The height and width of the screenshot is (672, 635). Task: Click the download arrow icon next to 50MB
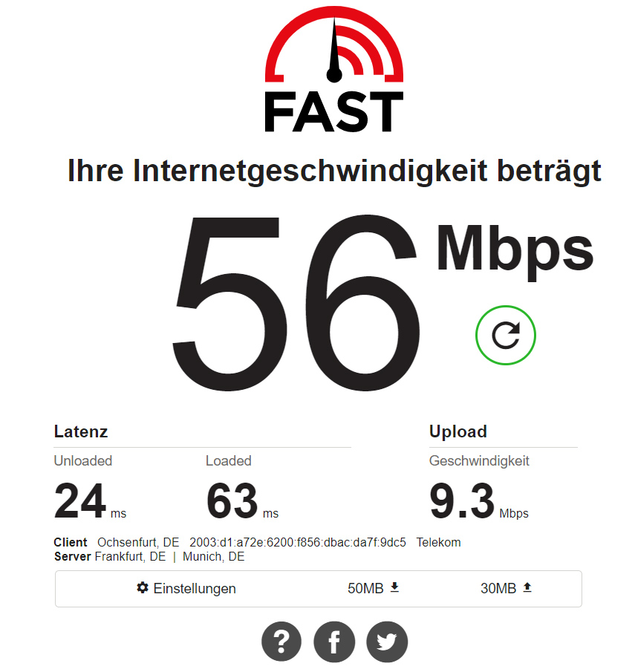pyautogui.click(x=395, y=587)
